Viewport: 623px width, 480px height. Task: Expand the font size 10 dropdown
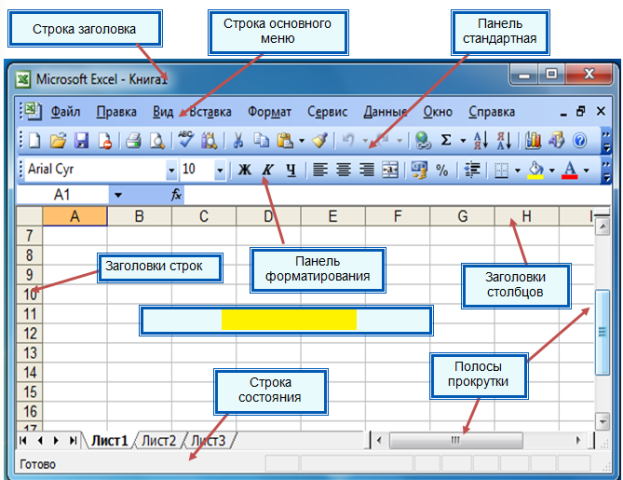tap(220, 170)
